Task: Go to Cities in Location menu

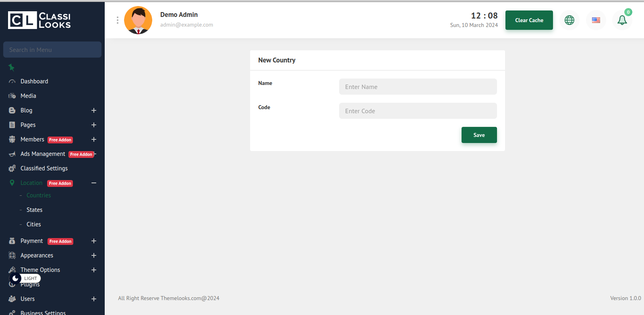Action: point(34,224)
